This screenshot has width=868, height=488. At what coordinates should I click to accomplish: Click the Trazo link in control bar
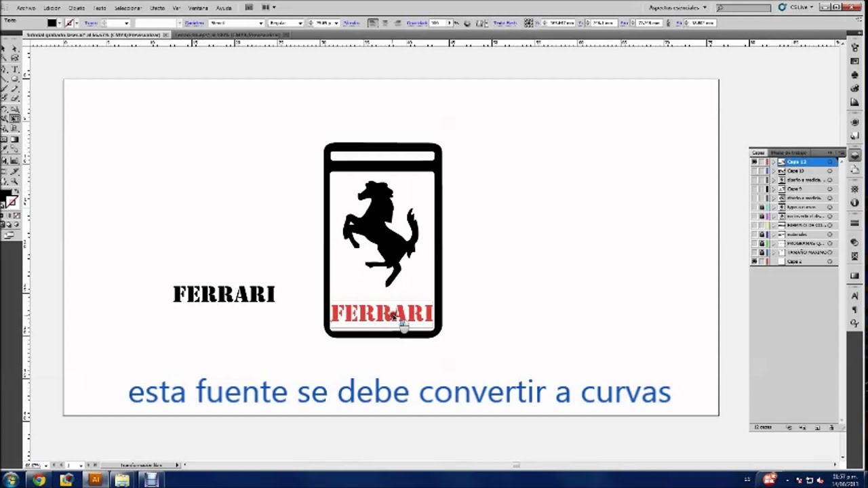tap(90, 22)
